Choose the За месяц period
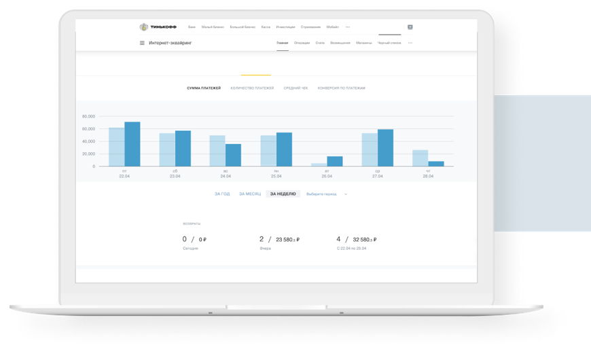 [249, 194]
